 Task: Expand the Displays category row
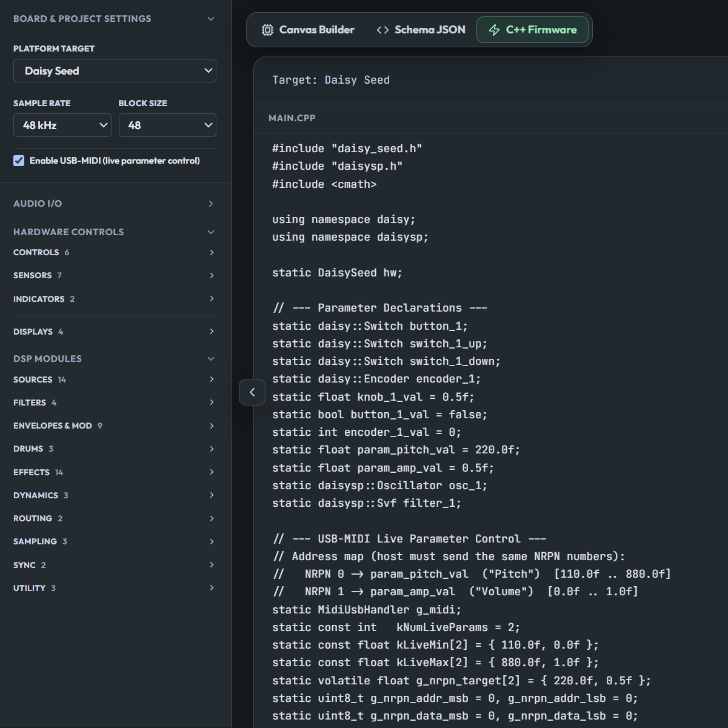click(x=115, y=332)
